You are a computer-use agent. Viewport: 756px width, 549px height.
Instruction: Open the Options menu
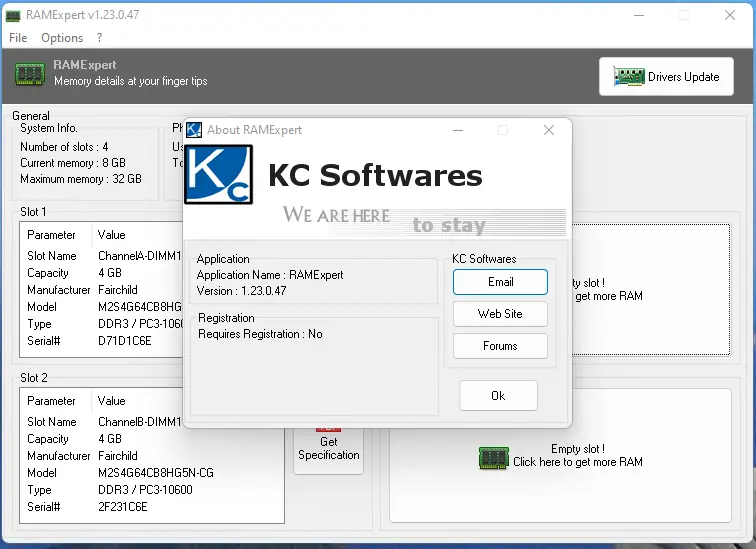(x=62, y=38)
